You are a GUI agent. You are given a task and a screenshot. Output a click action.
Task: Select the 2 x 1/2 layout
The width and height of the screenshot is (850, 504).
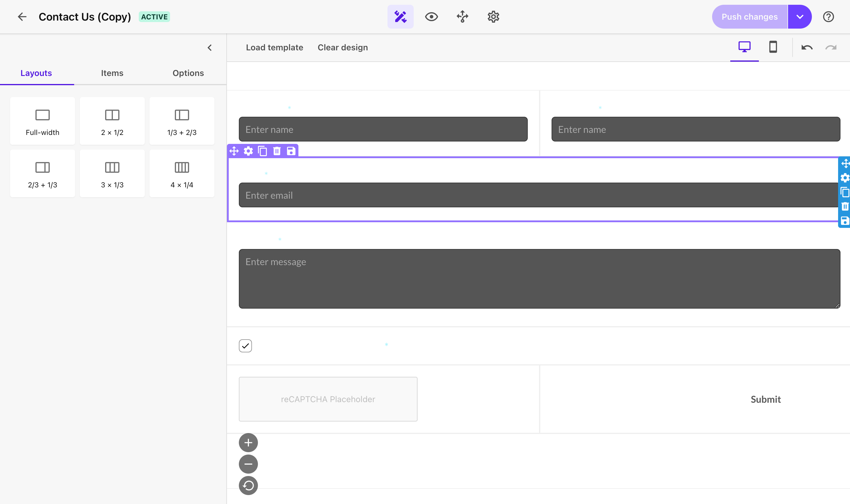click(x=112, y=121)
